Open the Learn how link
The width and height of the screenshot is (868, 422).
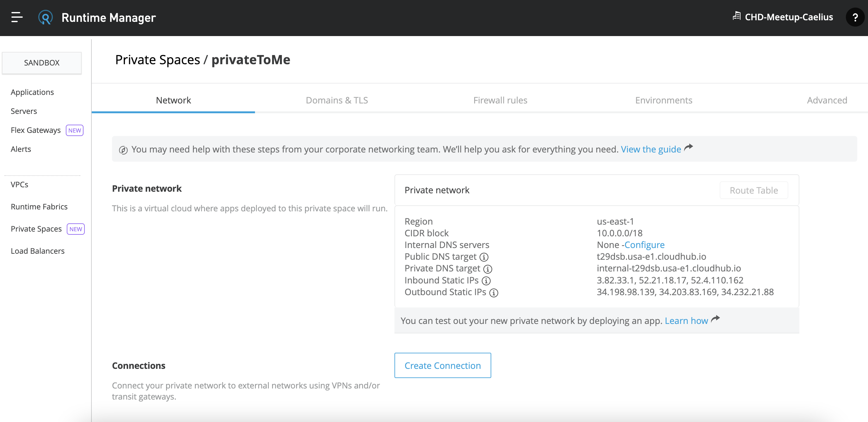coord(686,320)
